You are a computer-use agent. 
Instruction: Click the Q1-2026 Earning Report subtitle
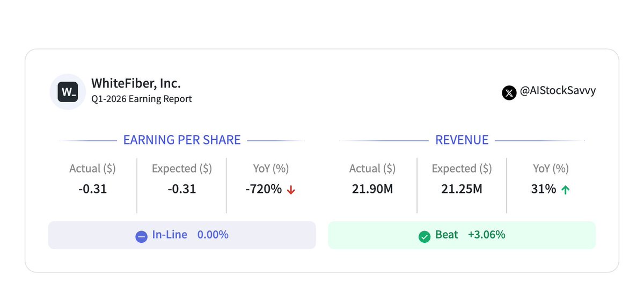point(142,99)
